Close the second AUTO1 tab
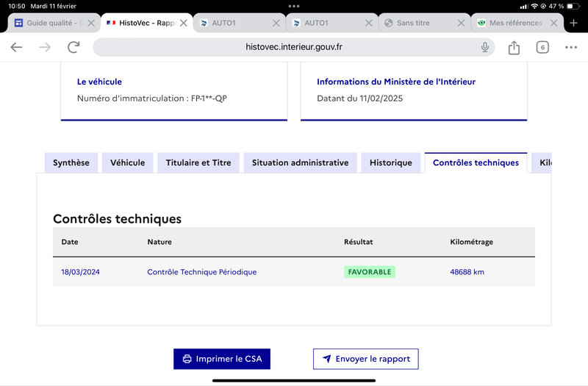The image size is (588, 386). coord(369,23)
